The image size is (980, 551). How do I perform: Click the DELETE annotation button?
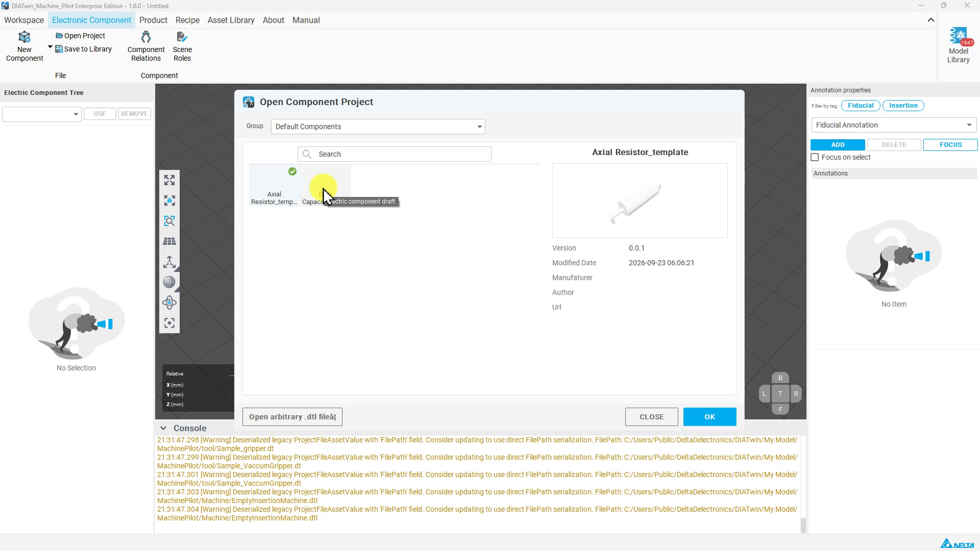(x=894, y=145)
